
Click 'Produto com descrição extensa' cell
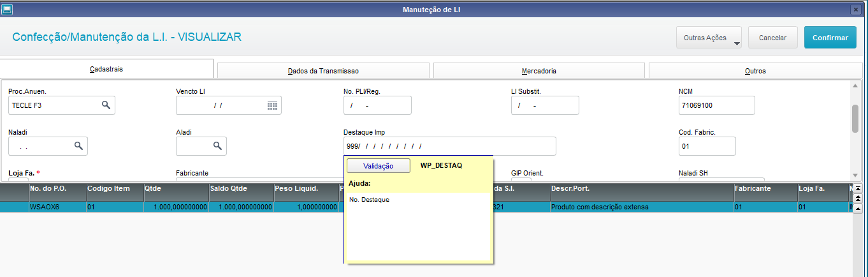[641, 207]
